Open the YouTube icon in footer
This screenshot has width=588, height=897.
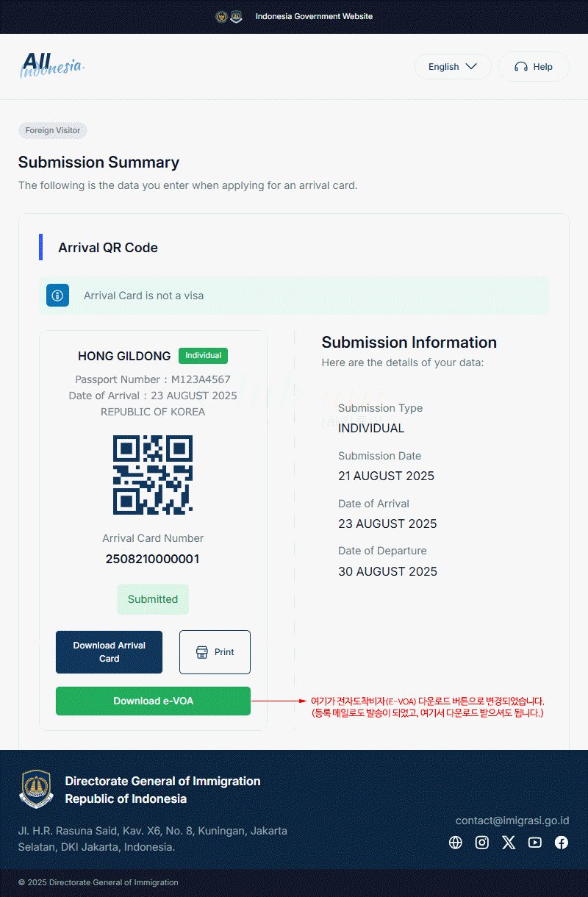tap(535, 843)
